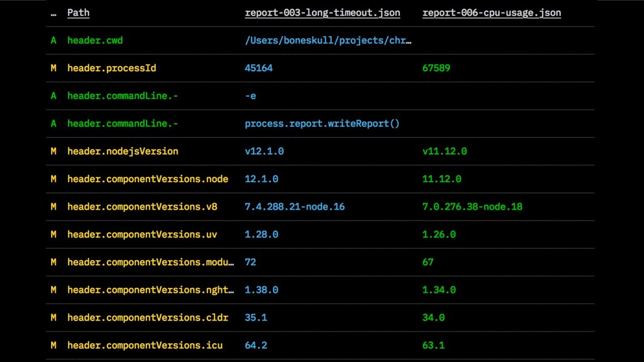This screenshot has height=362, width=644.
Task: Select the 7.0.276.38-node.18 v8 value
Action: click(x=472, y=206)
